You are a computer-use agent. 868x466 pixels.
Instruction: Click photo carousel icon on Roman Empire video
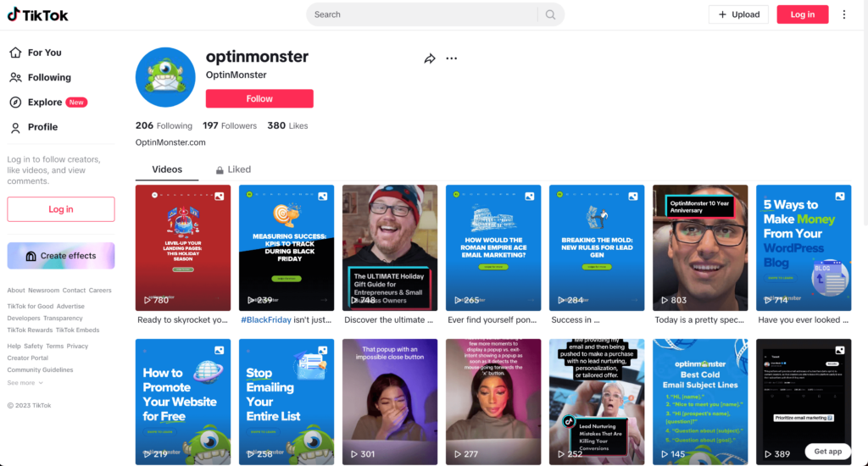[530, 196]
